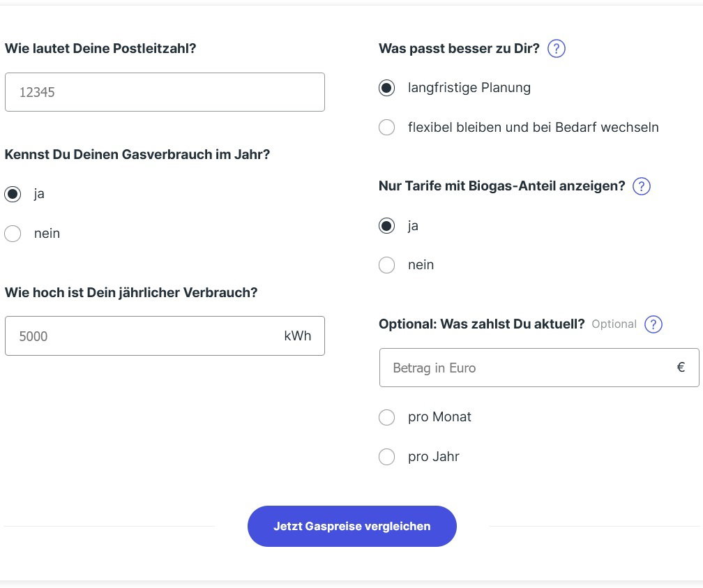Click 'Jetzt Gaspreise vergleichen' button

(x=352, y=526)
